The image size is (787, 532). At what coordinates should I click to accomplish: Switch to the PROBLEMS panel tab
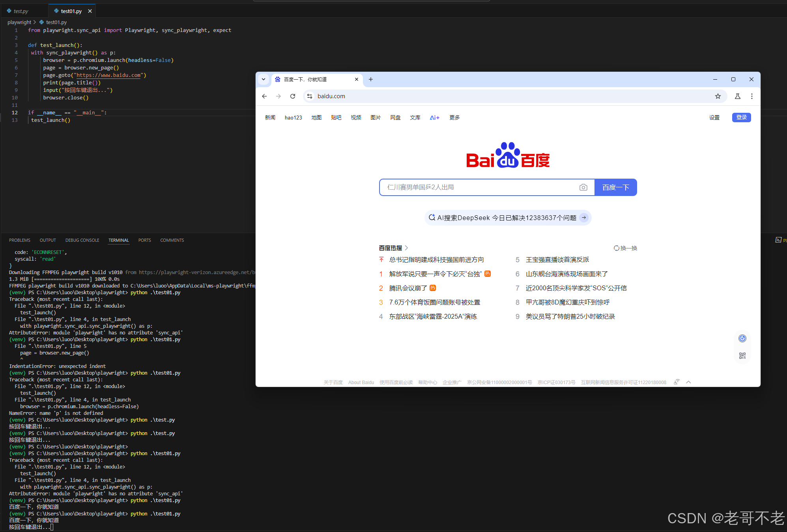click(x=20, y=240)
